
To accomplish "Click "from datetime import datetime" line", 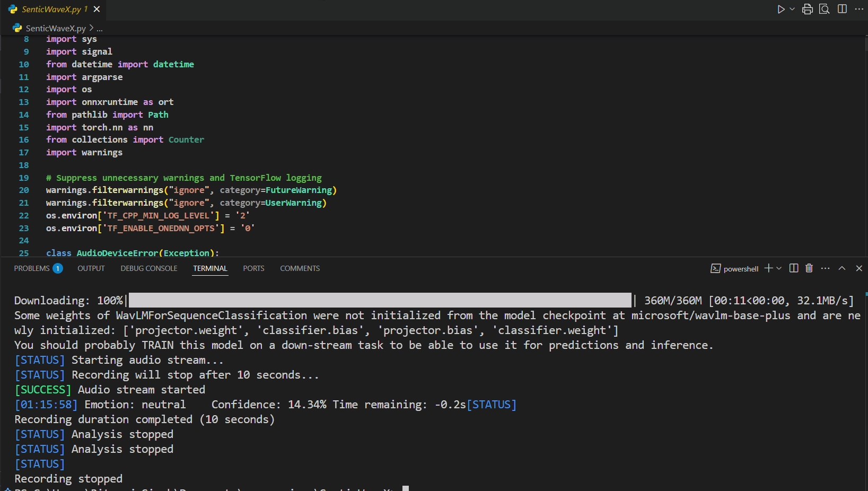I will [x=120, y=64].
